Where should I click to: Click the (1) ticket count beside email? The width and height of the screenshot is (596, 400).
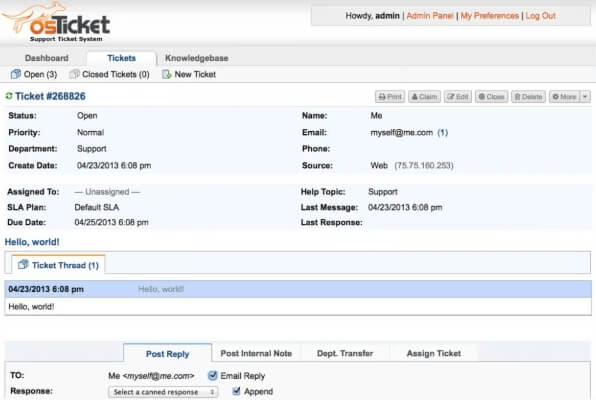pos(442,132)
